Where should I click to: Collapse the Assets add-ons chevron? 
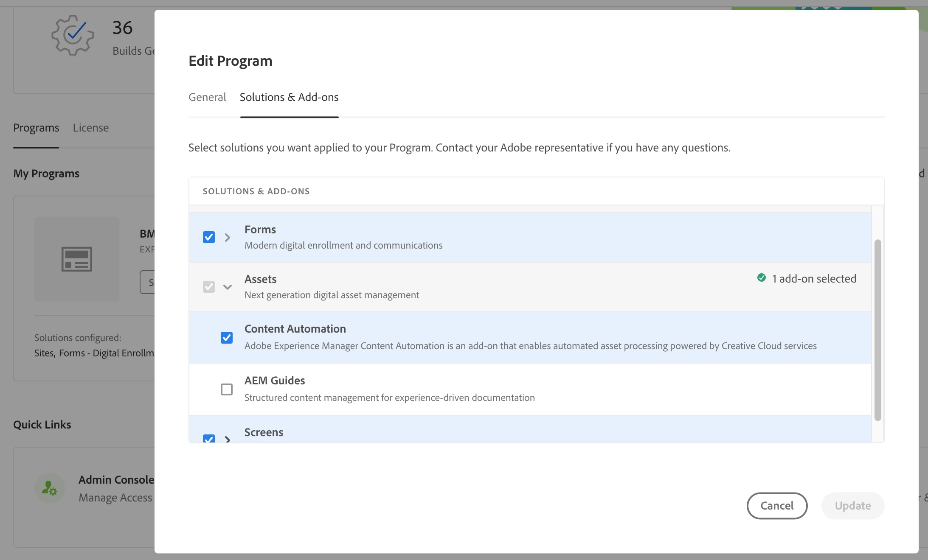point(228,287)
